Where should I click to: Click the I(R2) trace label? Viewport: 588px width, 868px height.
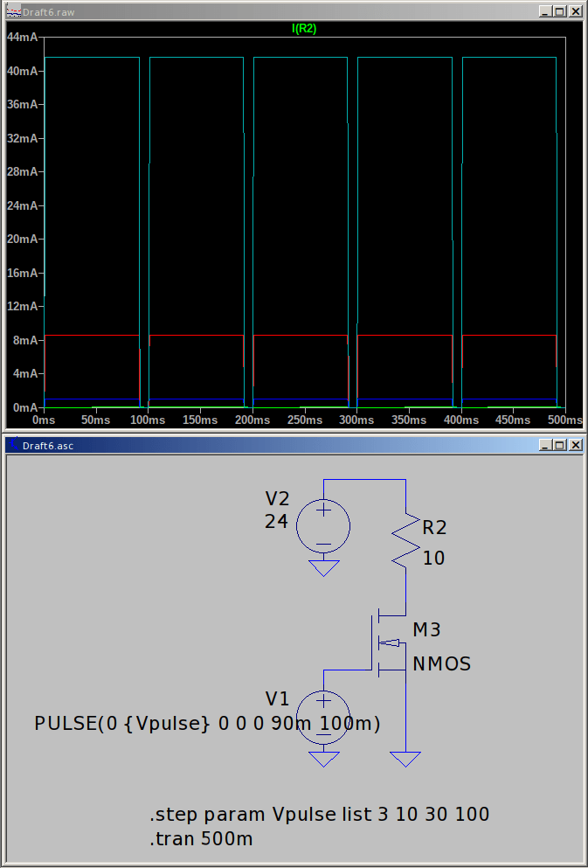tap(304, 29)
